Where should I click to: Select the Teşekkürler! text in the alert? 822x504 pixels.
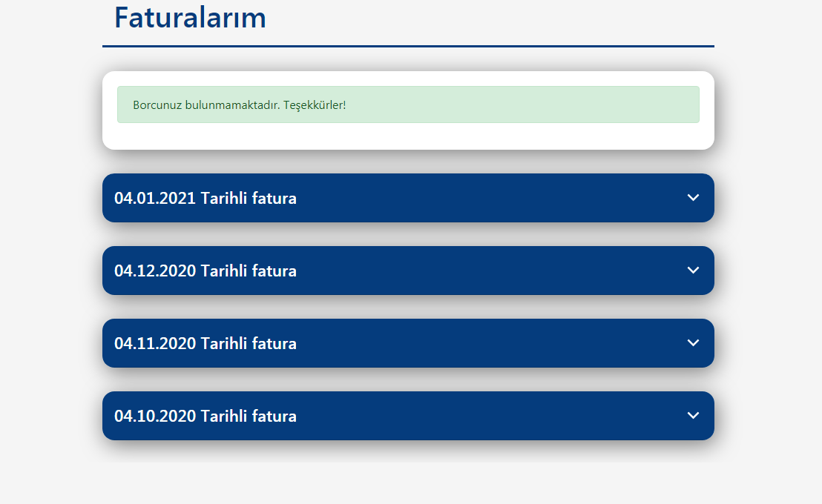[x=315, y=105]
